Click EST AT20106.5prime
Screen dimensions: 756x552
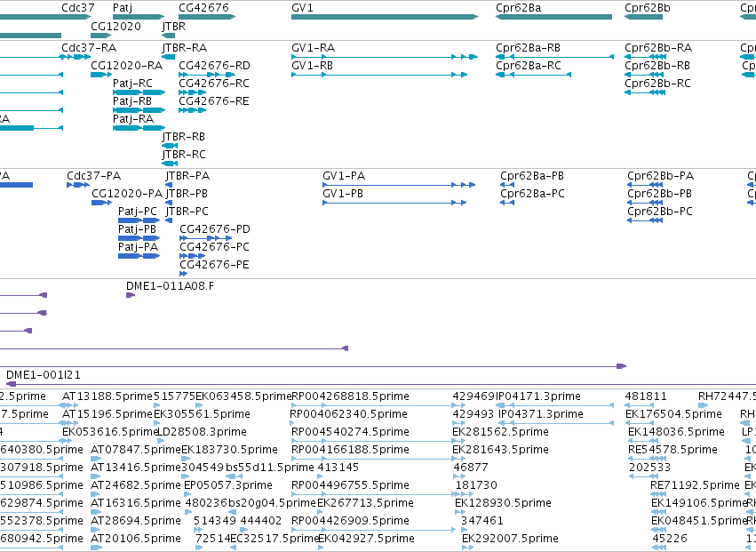[x=136, y=538]
